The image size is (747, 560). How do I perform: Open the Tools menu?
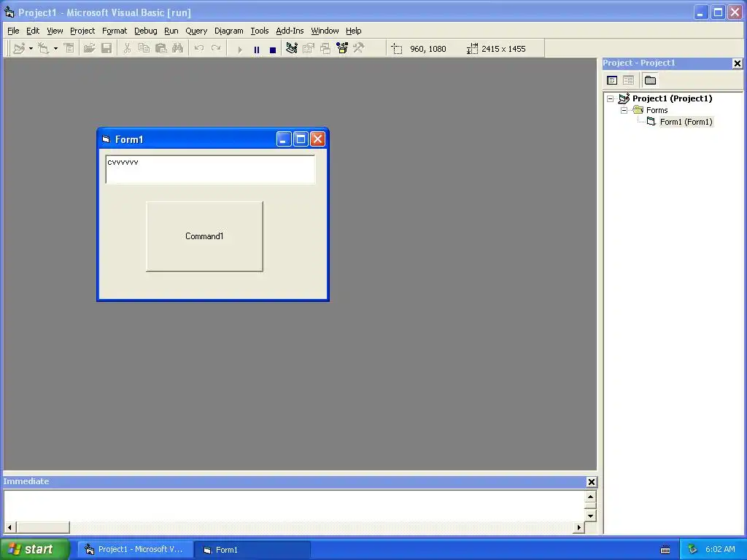pyautogui.click(x=260, y=31)
